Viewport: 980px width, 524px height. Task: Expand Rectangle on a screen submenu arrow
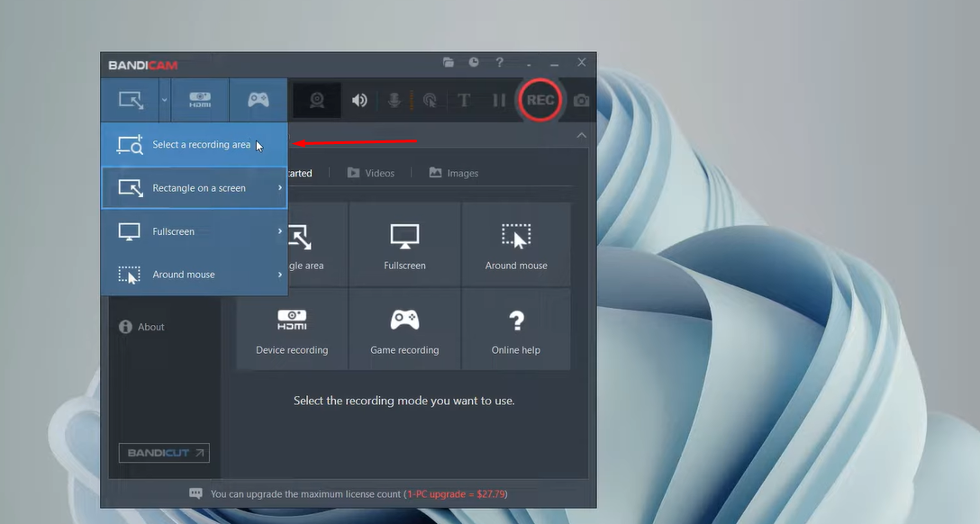[x=280, y=187]
